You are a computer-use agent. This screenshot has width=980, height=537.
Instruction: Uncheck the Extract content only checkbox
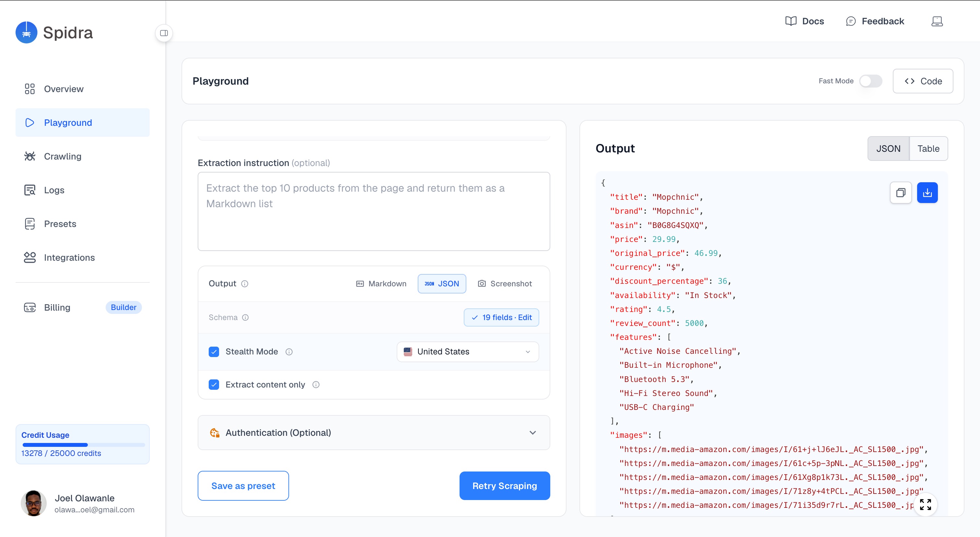214,384
